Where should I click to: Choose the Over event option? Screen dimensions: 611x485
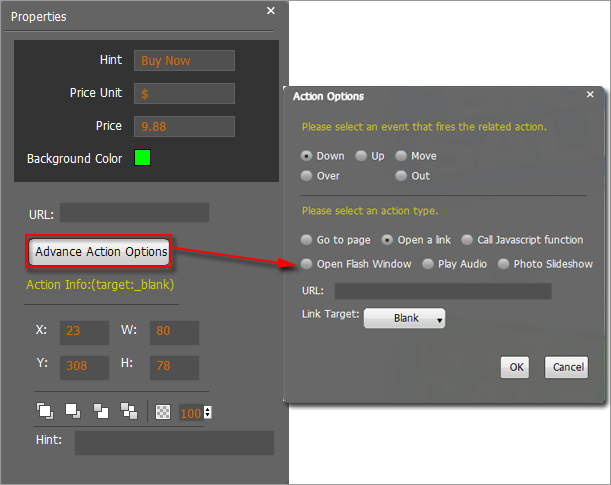[x=307, y=176]
